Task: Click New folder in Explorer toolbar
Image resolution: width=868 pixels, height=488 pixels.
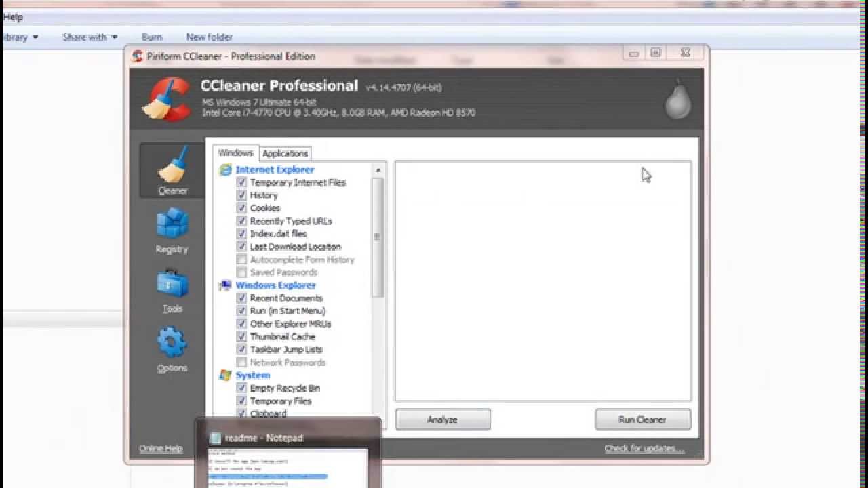Action: coord(210,37)
